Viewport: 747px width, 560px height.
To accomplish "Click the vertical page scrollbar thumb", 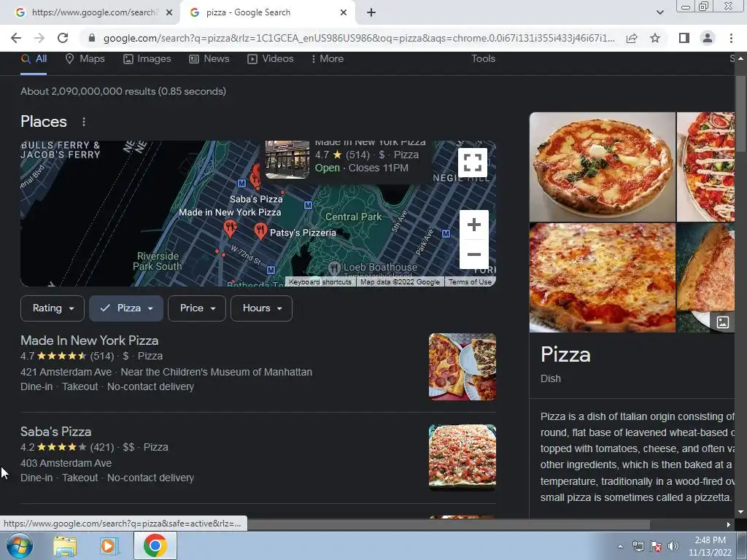I will point(740,114).
